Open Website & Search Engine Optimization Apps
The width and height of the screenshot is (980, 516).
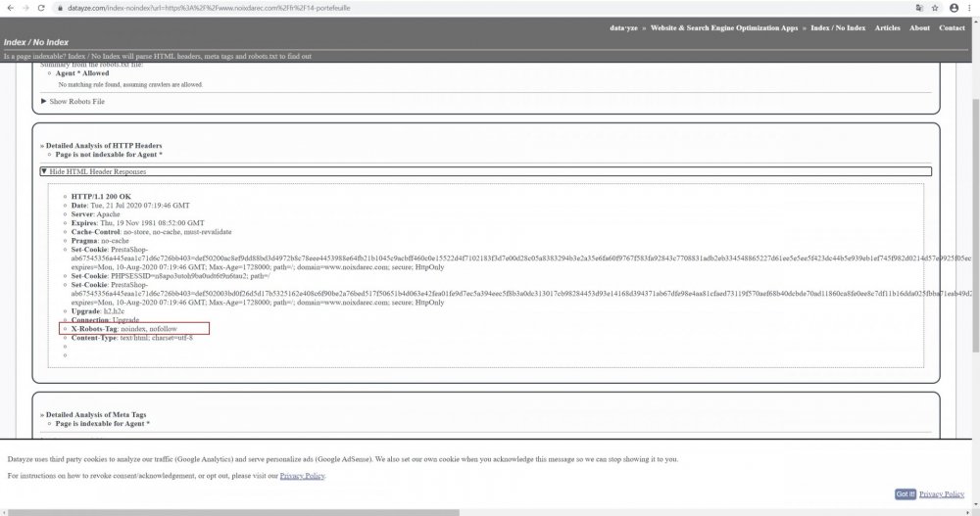pos(724,28)
